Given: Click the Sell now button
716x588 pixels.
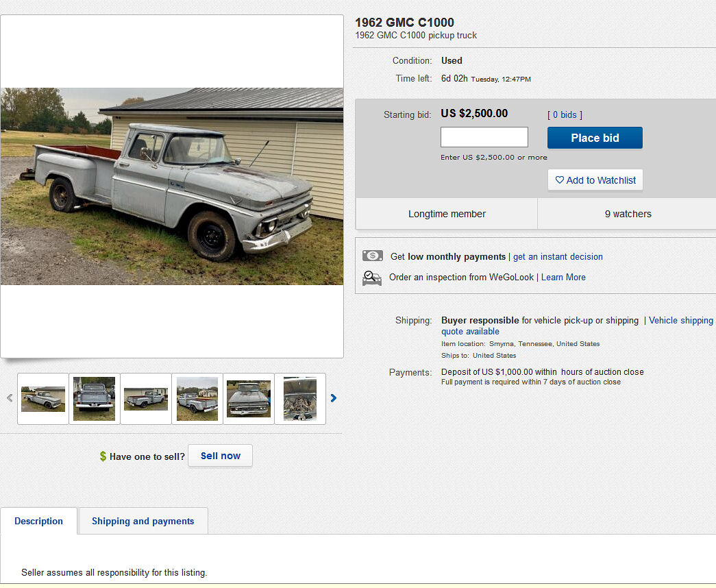Looking at the screenshot, I should (220, 456).
